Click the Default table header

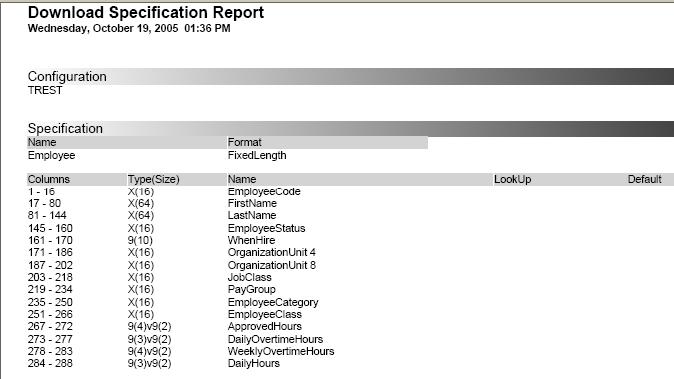pyautogui.click(x=644, y=179)
